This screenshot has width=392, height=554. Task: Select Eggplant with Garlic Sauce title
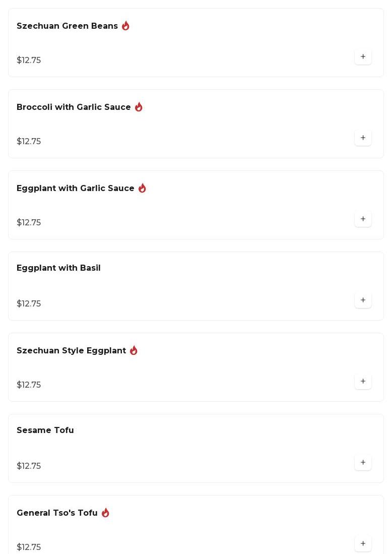pyautogui.click(x=76, y=189)
